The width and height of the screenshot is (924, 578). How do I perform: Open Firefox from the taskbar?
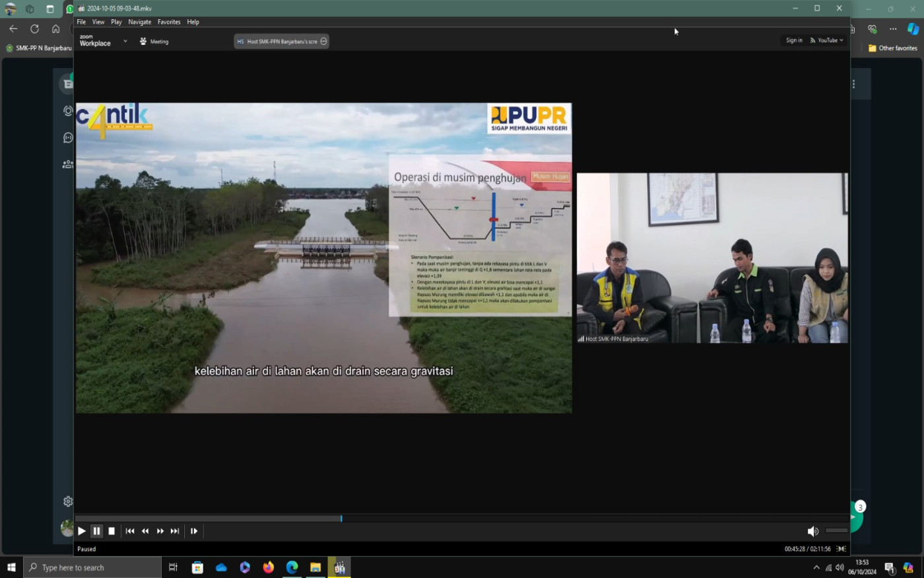269,567
